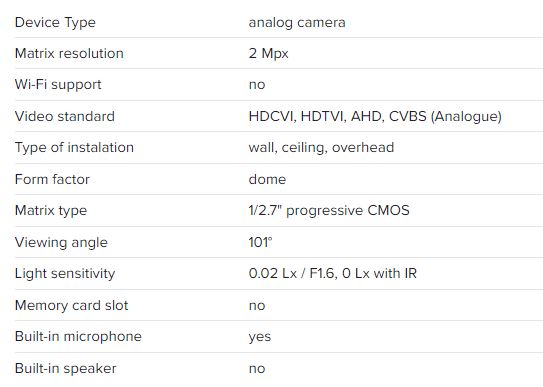Viewport: 543px width, 387px height.
Task: Select the dome value
Action: click(267, 179)
